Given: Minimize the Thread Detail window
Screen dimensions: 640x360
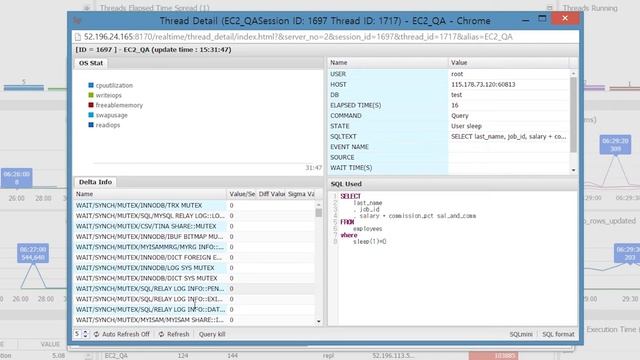Looking at the screenshot, I should (x=526, y=20).
